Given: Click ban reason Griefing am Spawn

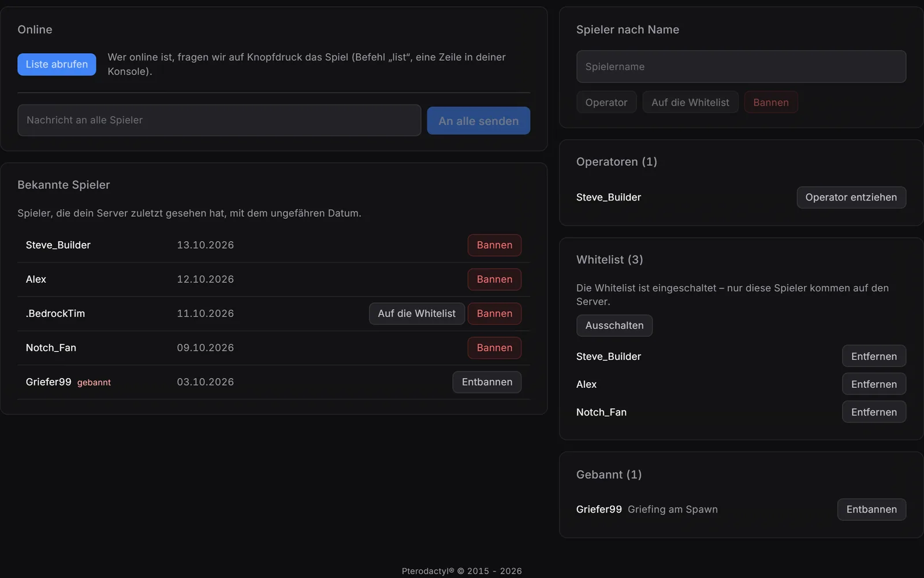Looking at the screenshot, I should [x=673, y=509].
